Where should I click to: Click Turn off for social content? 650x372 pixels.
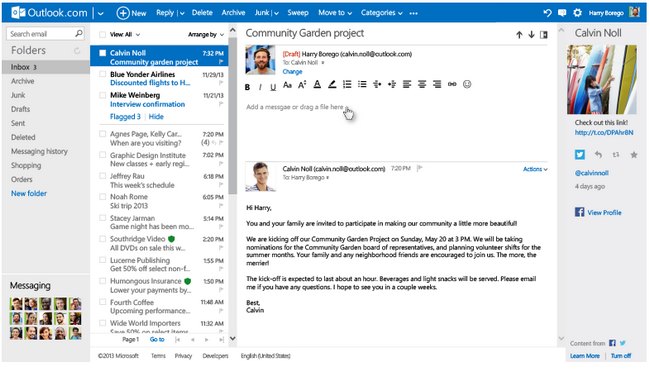tap(621, 356)
